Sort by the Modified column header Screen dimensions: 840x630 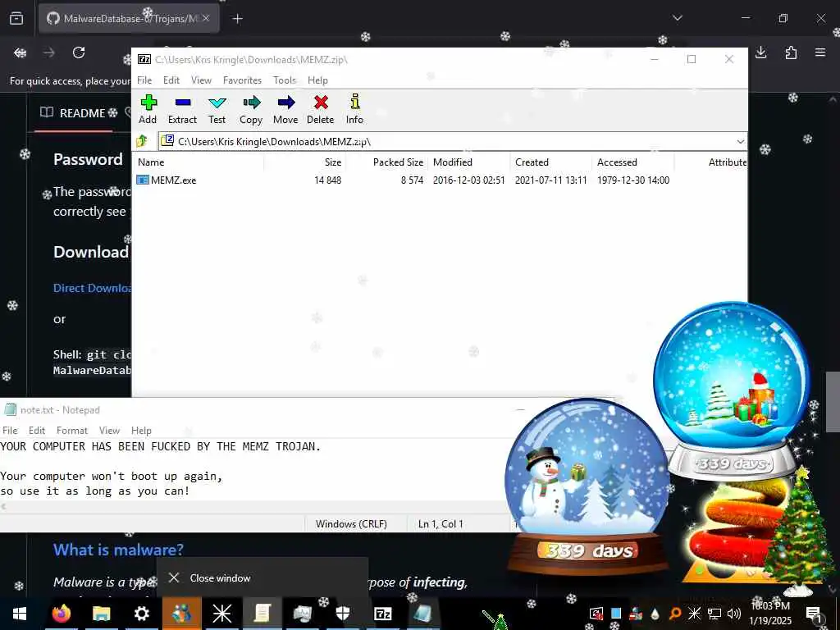click(x=468, y=162)
